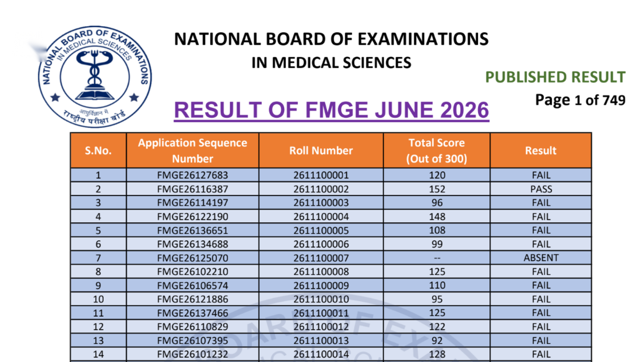The height and width of the screenshot is (362, 644).
Task: Click the score 92 in row 13
Action: [x=437, y=340]
